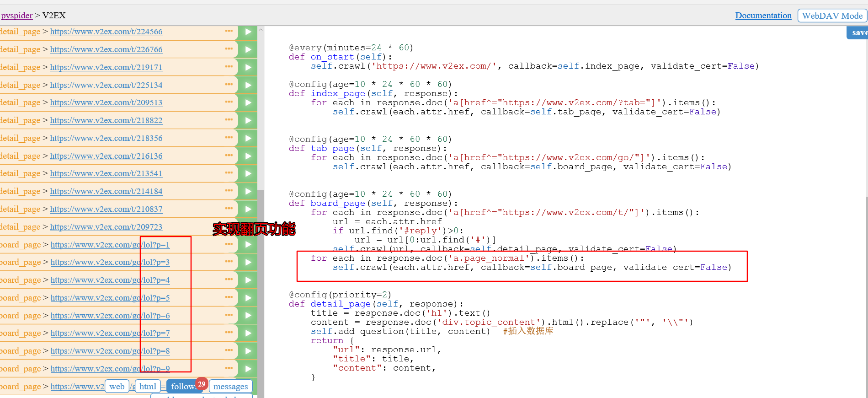Run the board_page task lol?p=8
The image size is (868, 398).
point(248,351)
